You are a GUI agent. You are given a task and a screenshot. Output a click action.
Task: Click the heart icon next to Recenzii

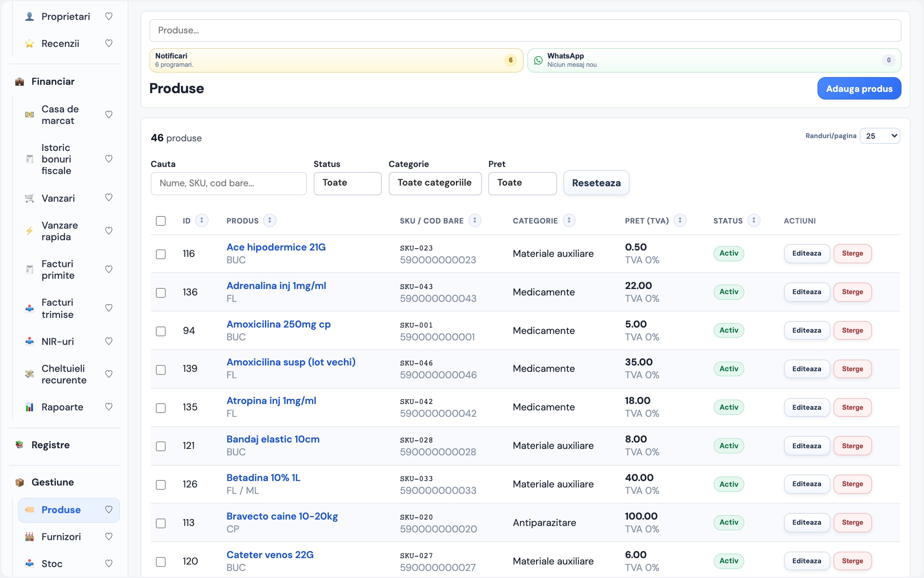[x=109, y=44]
